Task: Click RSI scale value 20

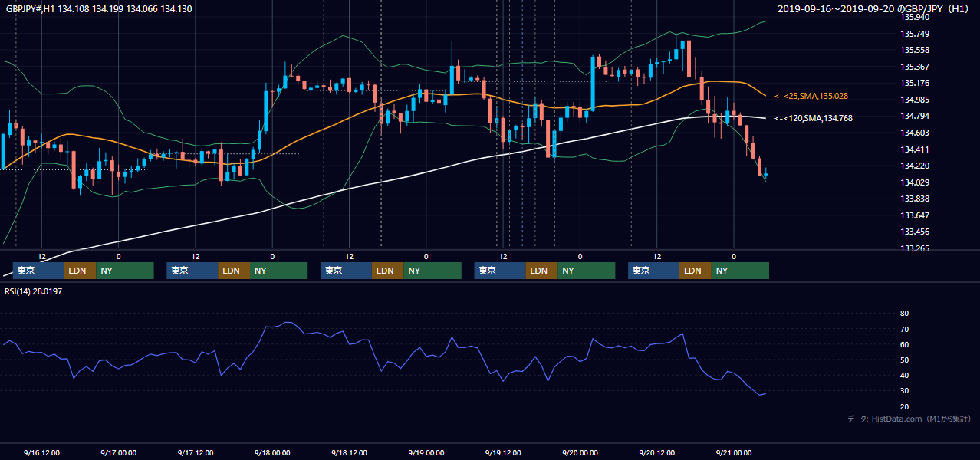Action: click(x=905, y=406)
